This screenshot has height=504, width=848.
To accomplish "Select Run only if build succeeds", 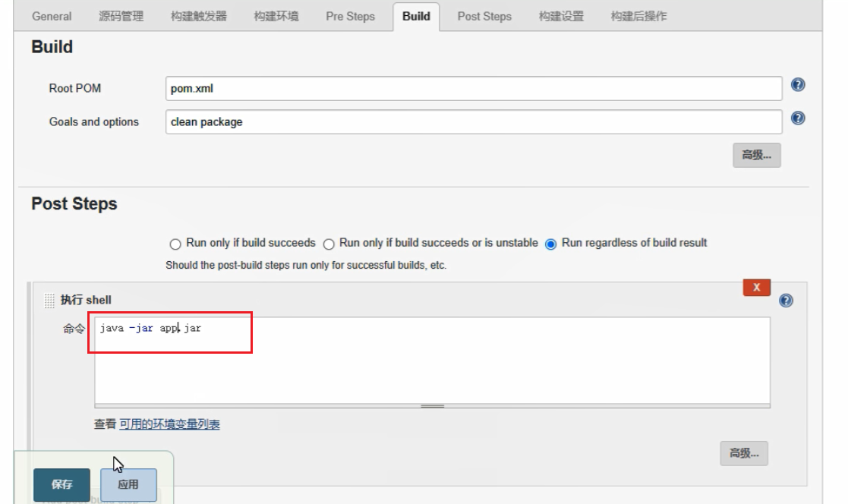I will click(x=175, y=244).
